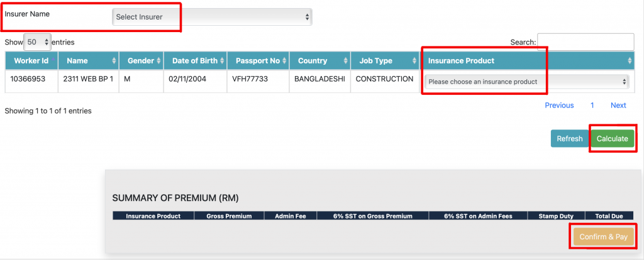Sort table by Date of Birth column

click(x=195, y=61)
